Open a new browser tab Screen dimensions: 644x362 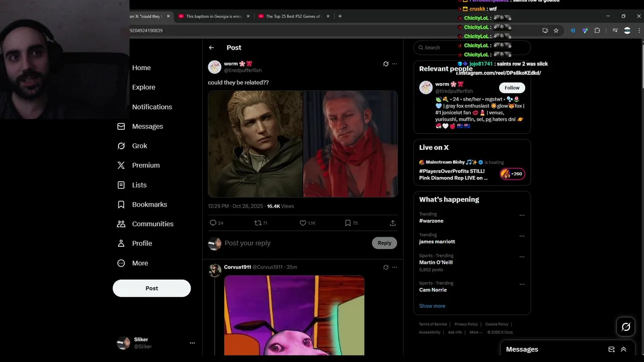[340, 16]
